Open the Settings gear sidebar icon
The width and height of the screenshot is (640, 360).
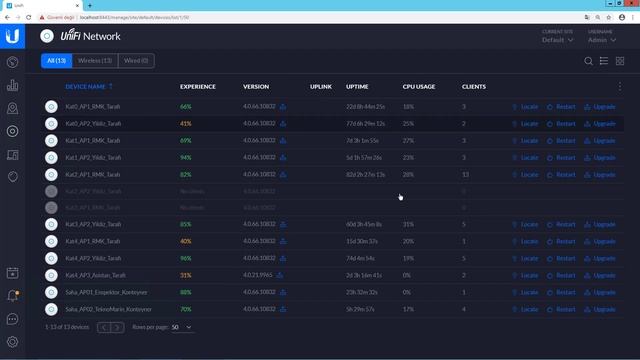[12, 342]
